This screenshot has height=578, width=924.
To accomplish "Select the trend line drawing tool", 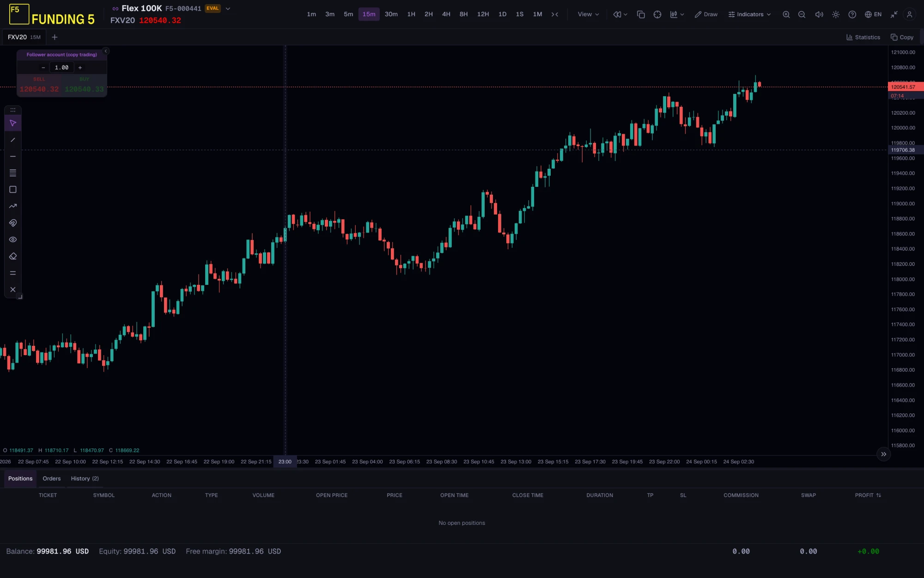I will coord(13,140).
